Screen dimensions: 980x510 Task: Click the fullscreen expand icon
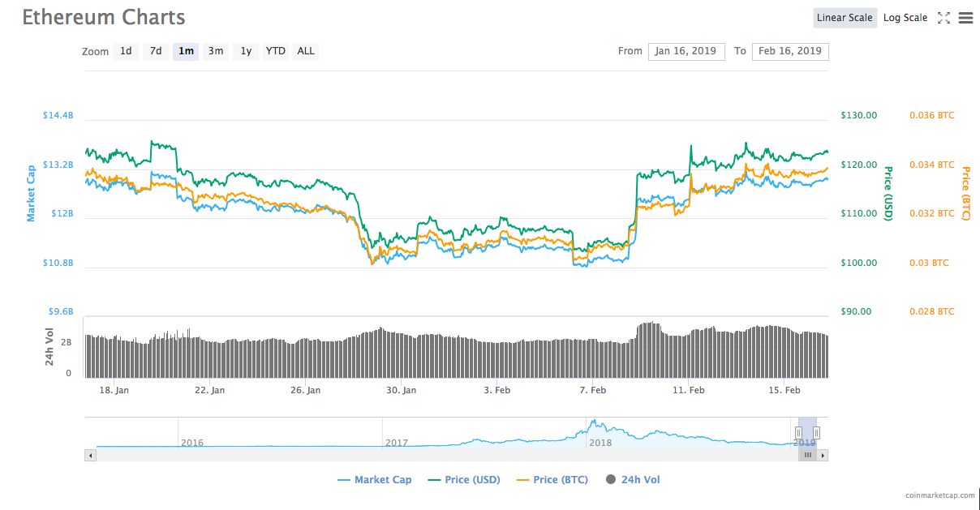(x=943, y=17)
